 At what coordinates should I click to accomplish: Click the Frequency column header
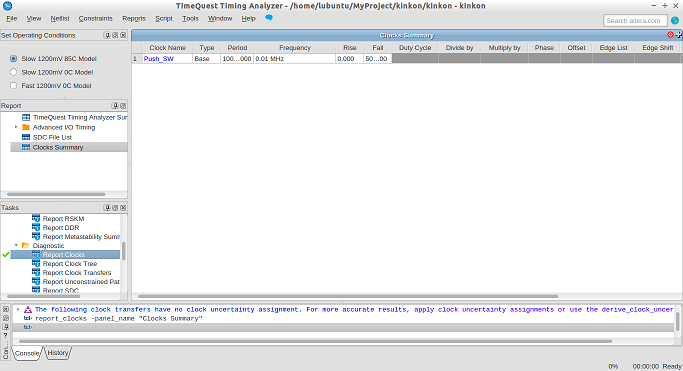pyautogui.click(x=295, y=48)
